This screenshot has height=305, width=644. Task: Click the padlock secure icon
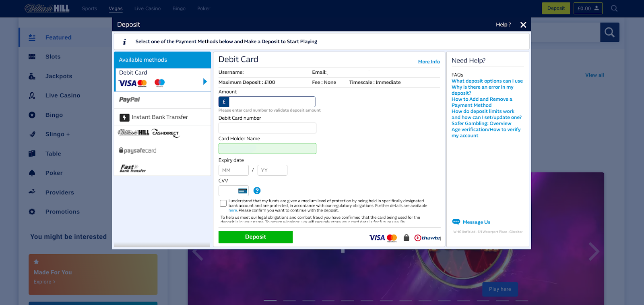(407, 238)
